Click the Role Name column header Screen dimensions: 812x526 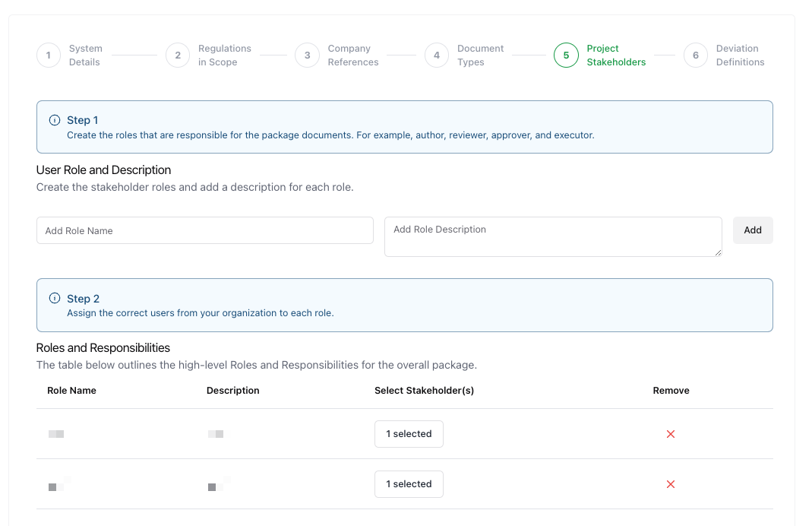[71, 391]
